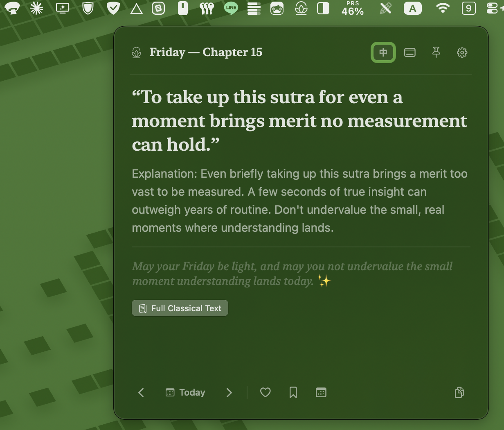Click the Explanation paragraph text
Screen dimensions: 504x430
(x=299, y=201)
